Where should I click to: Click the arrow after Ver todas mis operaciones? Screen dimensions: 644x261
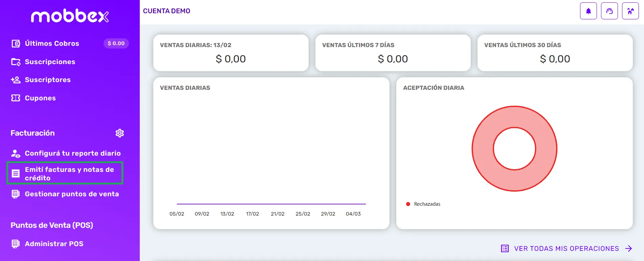[629, 248]
